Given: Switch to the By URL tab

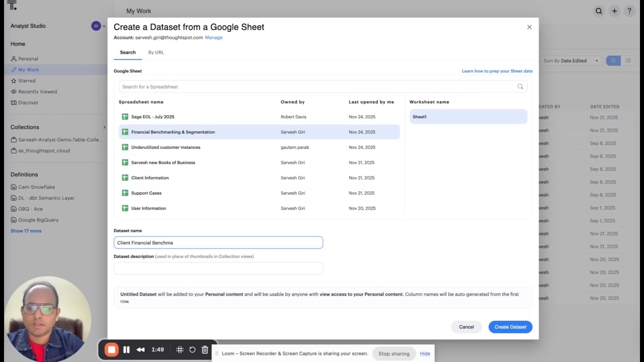Looking at the screenshot, I should click(x=156, y=52).
